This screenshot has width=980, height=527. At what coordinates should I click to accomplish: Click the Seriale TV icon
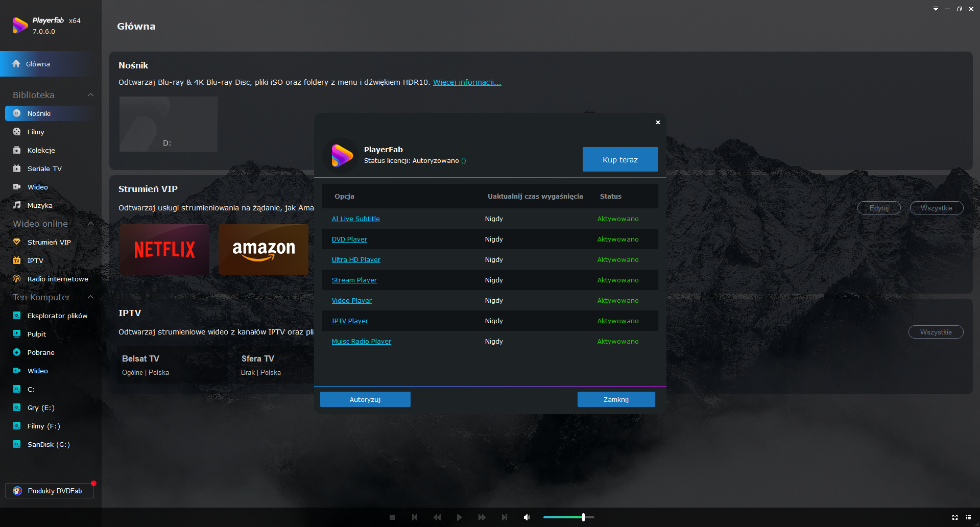17,169
